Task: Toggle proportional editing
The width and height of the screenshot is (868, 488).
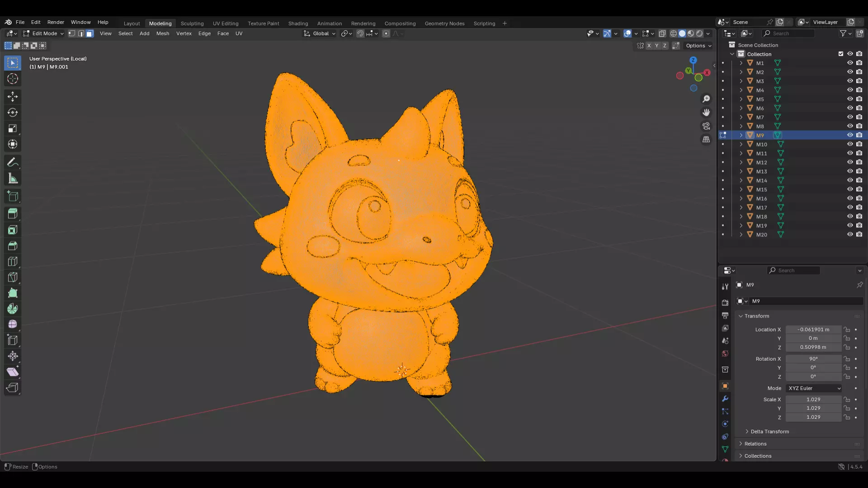Action: click(386, 33)
